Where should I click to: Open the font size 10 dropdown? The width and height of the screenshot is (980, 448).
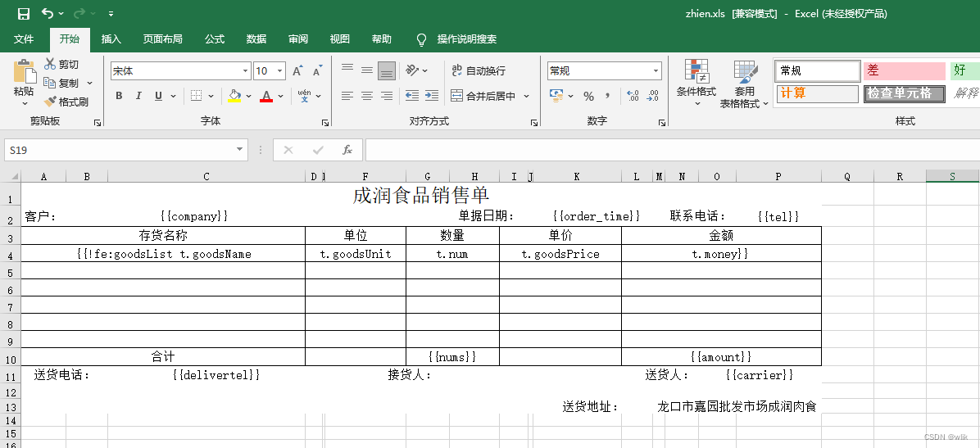(280, 70)
